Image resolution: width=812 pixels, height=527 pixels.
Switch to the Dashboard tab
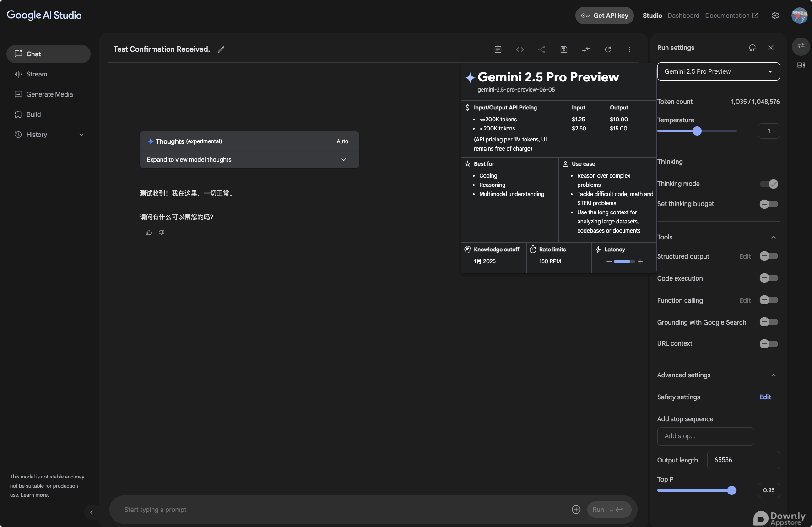(683, 16)
